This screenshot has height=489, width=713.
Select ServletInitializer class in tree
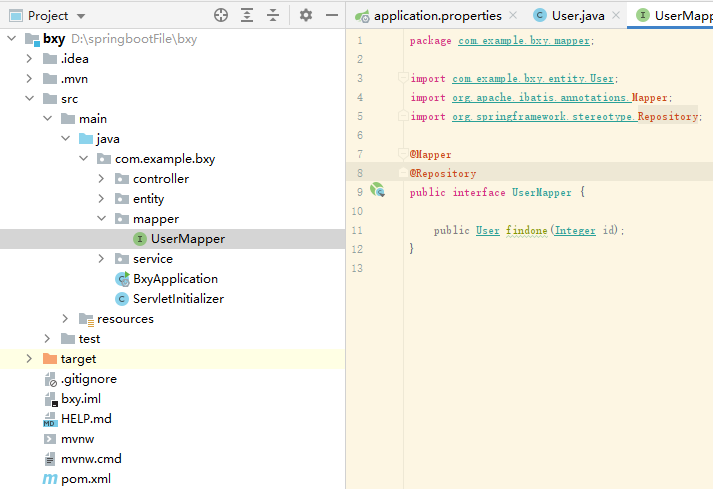click(178, 299)
